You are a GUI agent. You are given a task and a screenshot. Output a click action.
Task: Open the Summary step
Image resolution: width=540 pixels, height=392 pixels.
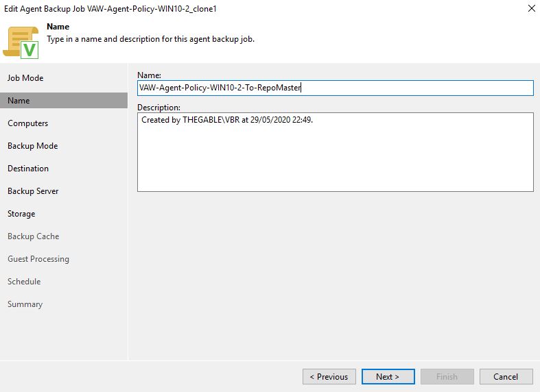coord(25,304)
